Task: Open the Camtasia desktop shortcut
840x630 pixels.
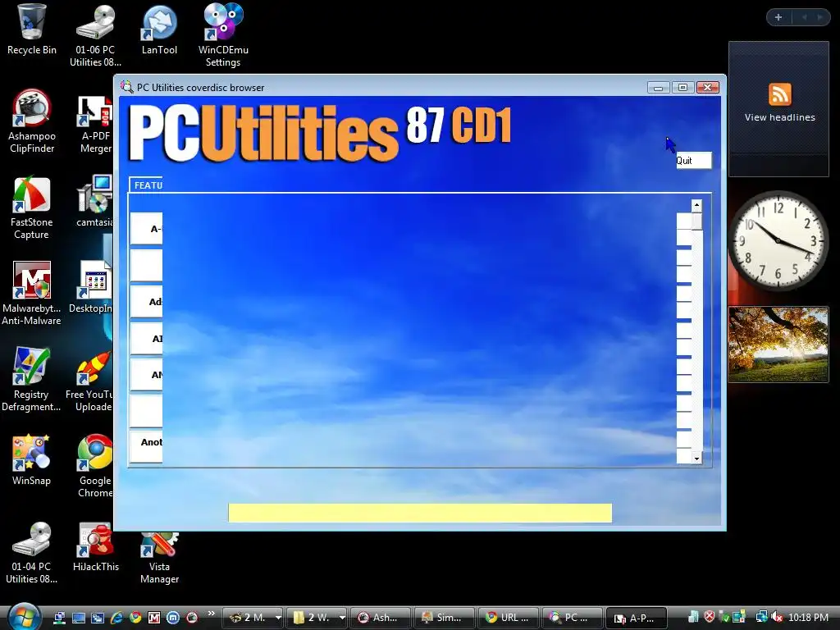Action: coord(95,202)
